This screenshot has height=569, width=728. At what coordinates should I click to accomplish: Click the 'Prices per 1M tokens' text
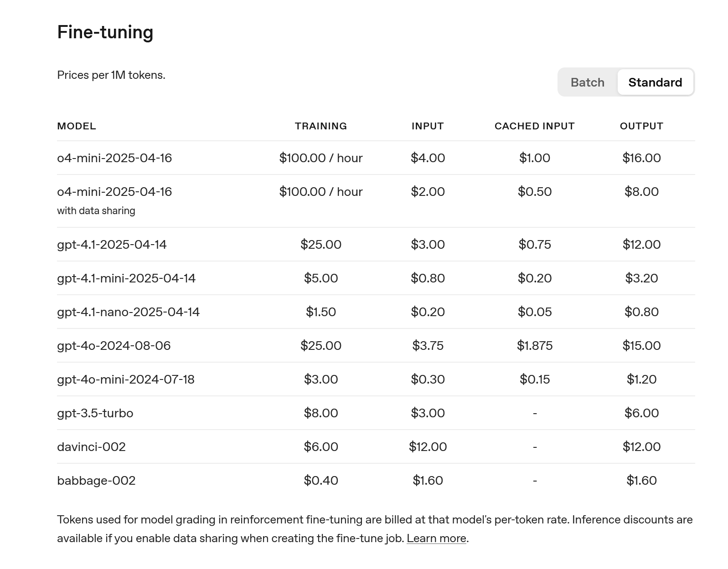(111, 75)
